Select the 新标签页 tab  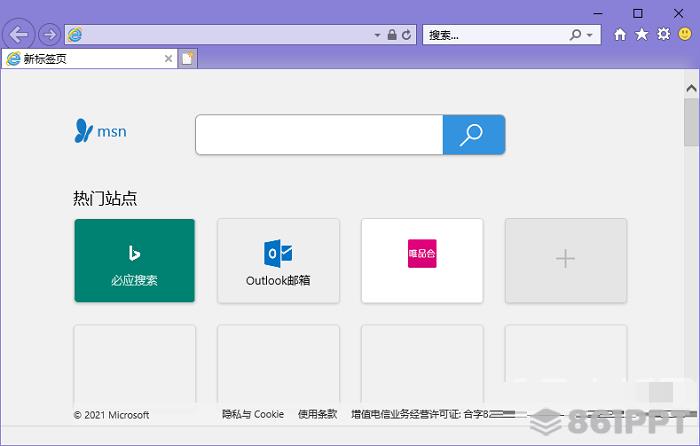tap(89, 59)
